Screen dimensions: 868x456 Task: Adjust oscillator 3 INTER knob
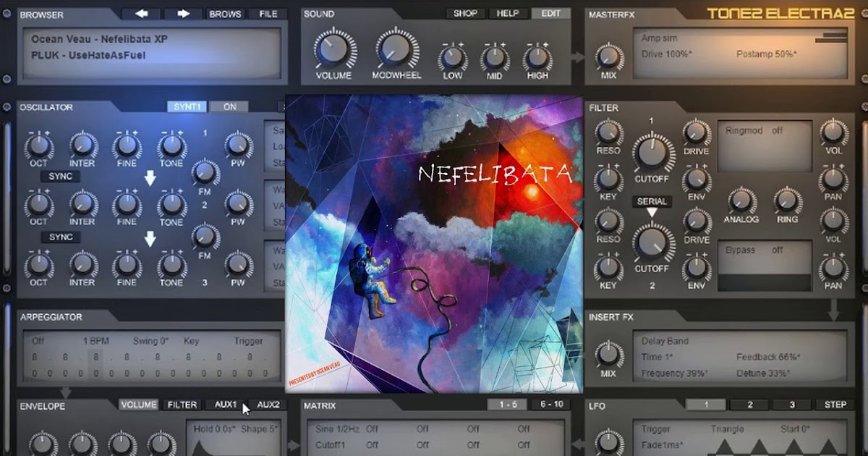(x=82, y=266)
